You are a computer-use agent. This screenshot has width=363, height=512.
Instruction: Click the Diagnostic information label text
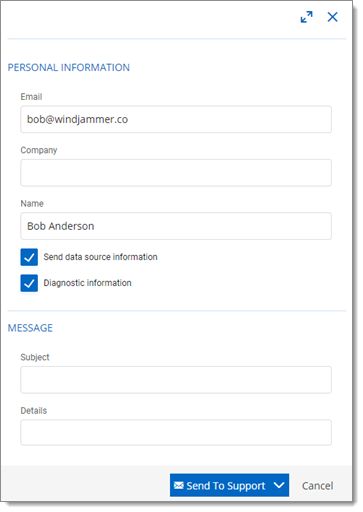(x=88, y=283)
